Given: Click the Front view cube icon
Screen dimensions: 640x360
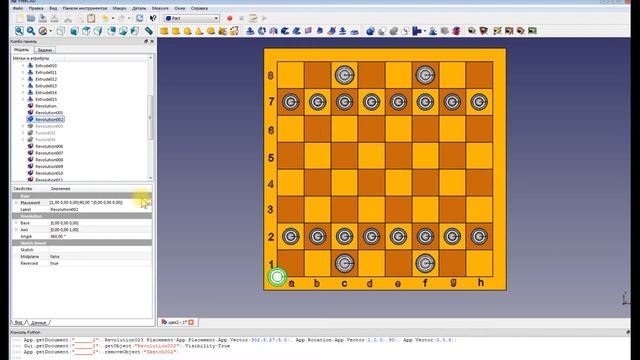Looking at the screenshot, I should [74, 31].
